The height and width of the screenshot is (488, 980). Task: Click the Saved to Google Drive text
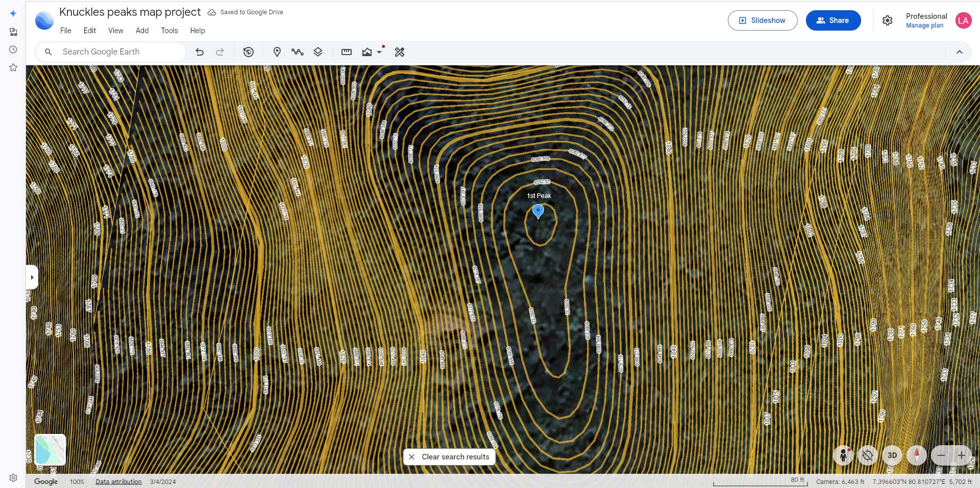(252, 12)
